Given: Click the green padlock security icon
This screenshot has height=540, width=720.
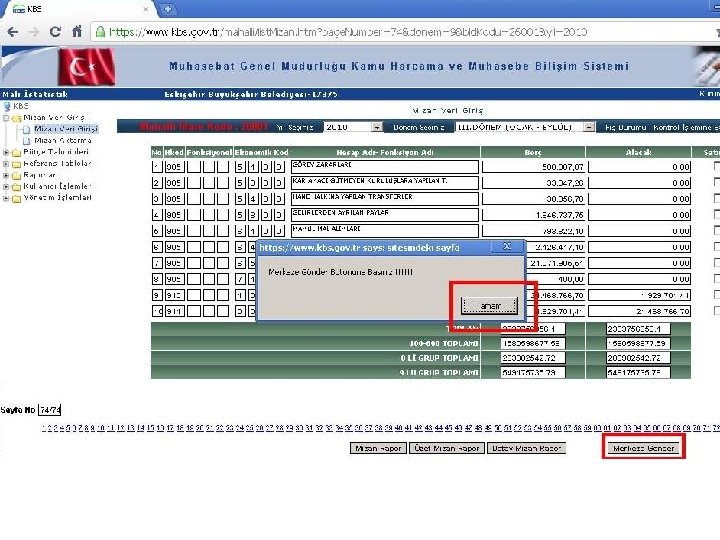Looking at the screenshot, I should 100,32.
